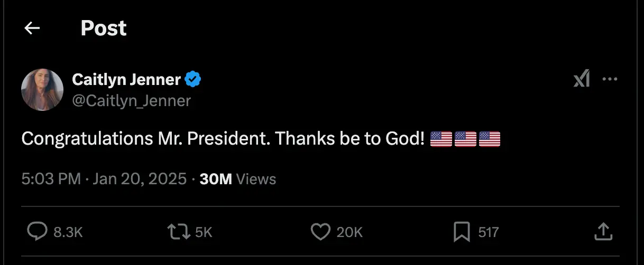The width and height of the screenshot is (644, 265).
Task: Click the 5K reposts count
Action: (x=204, y=232)
